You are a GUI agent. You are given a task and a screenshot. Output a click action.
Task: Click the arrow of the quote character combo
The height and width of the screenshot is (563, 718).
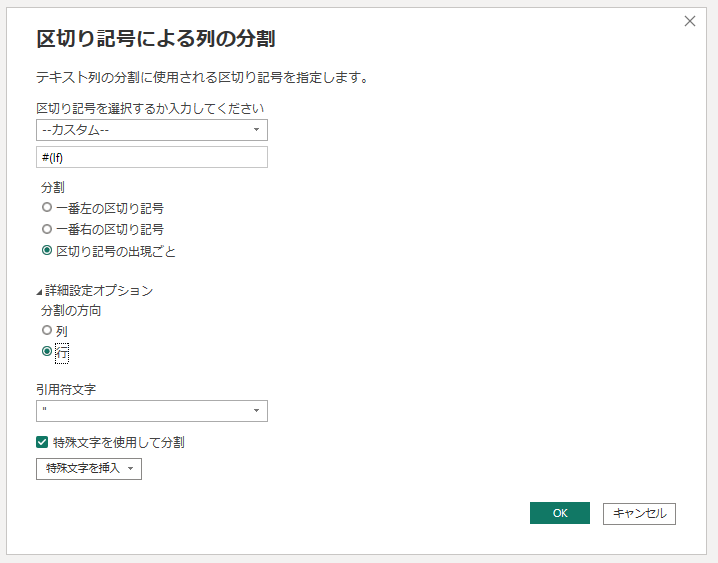click(256, 411)
